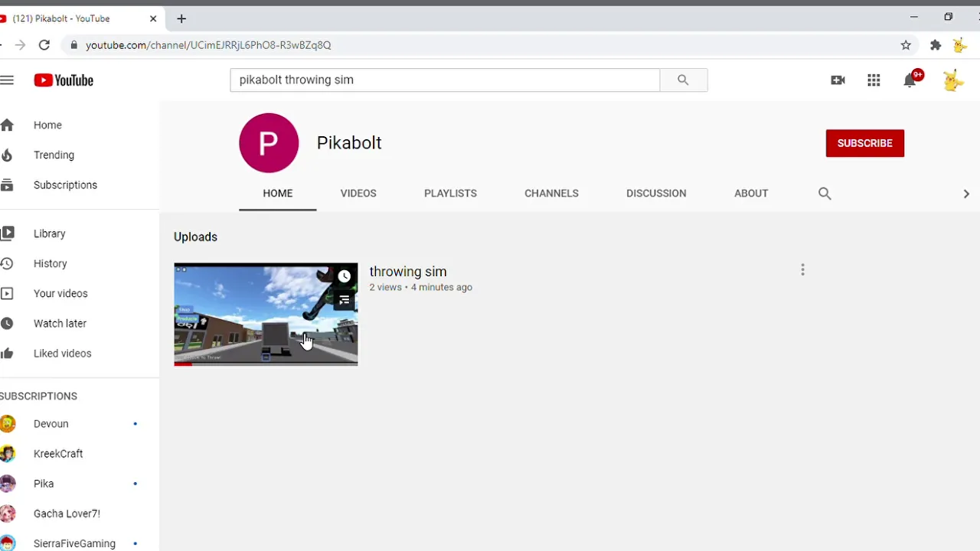Screen dimensions: 980x551
Task: Subscribe to the Pikabolt channel
Action: click(865, 143)
